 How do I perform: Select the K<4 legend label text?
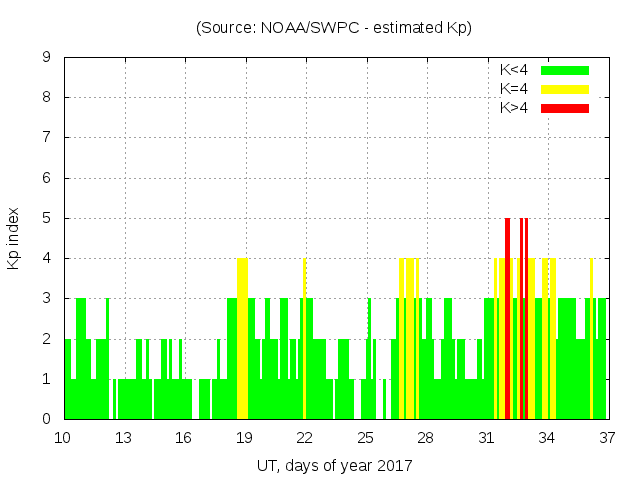click(514, 70)
